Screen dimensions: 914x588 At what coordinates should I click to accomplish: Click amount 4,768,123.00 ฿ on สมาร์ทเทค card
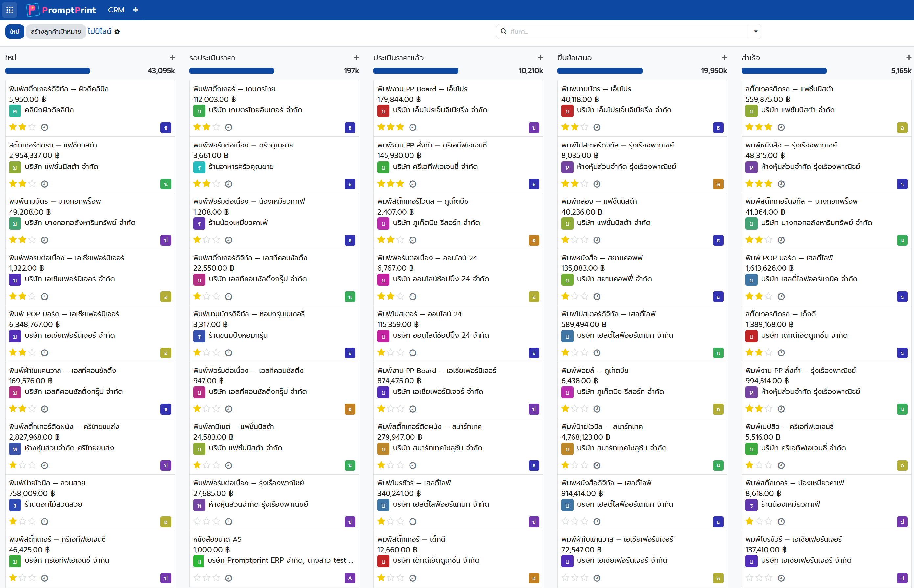[586, 437]
